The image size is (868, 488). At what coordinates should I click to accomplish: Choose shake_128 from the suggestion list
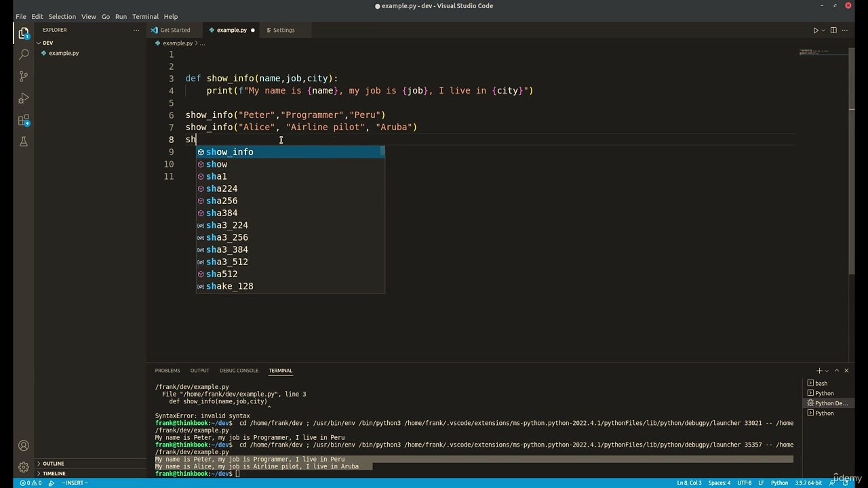290,287
